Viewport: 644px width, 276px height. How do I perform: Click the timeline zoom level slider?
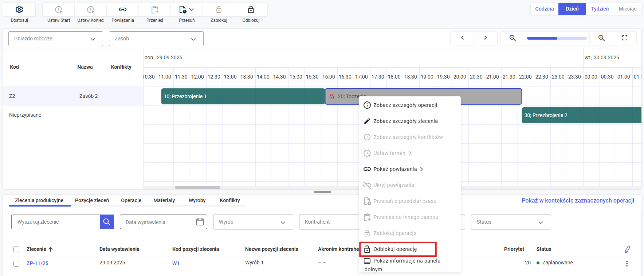click(557, 38)
